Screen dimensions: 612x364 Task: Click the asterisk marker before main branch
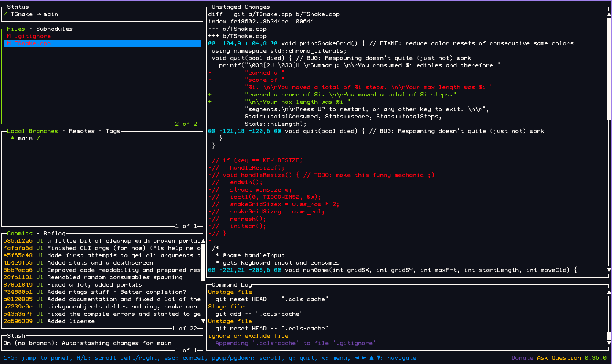(12, 139)
